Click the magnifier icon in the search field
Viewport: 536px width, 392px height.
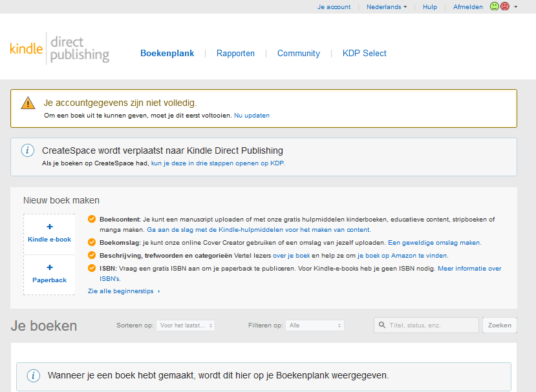[x=382, y=325]
